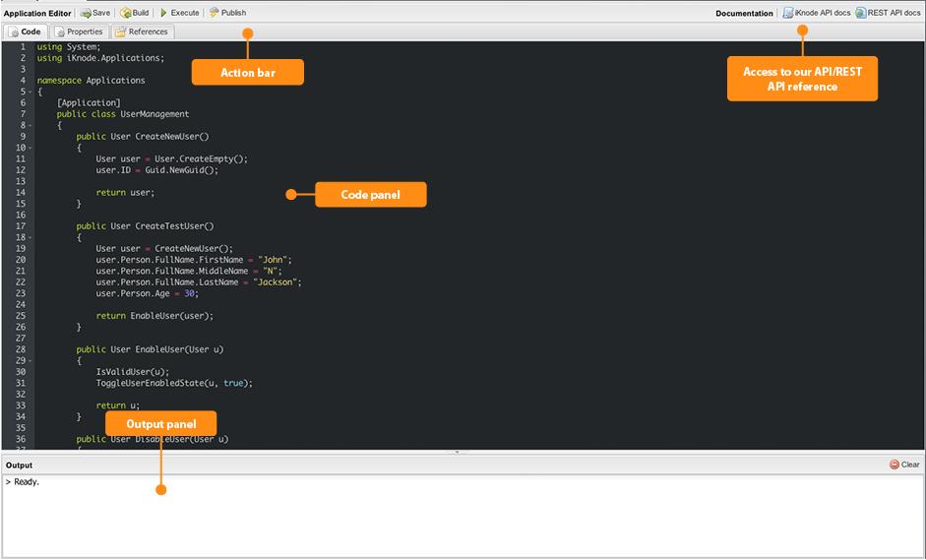
Task: Collapse the namespace block at line 5
Action: (x=31, y=93)
